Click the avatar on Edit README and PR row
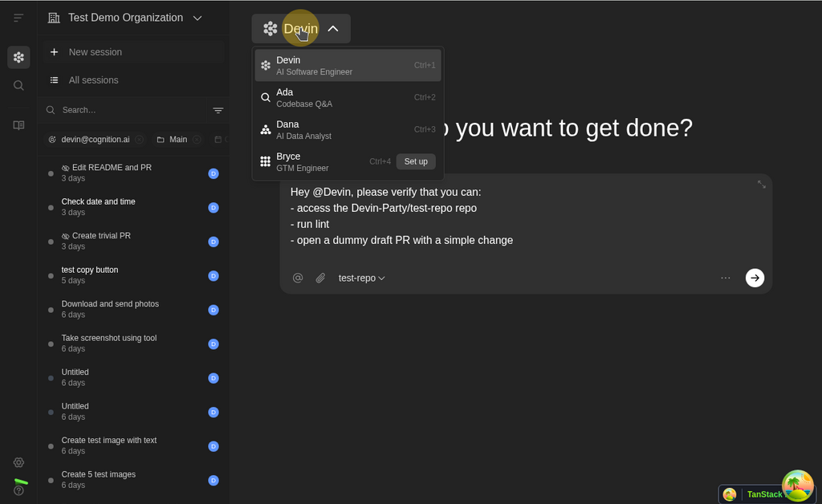822x504 pixels. [x=214, y=173]
